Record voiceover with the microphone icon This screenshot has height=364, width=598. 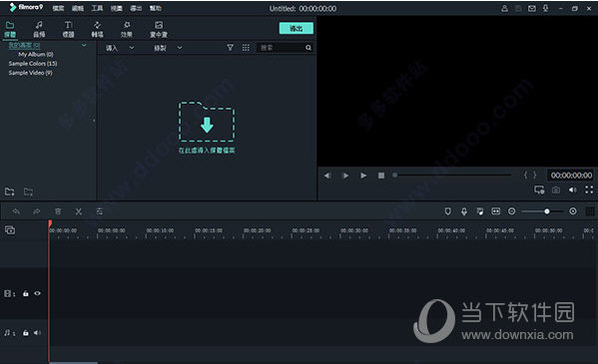tap(464, 211)
